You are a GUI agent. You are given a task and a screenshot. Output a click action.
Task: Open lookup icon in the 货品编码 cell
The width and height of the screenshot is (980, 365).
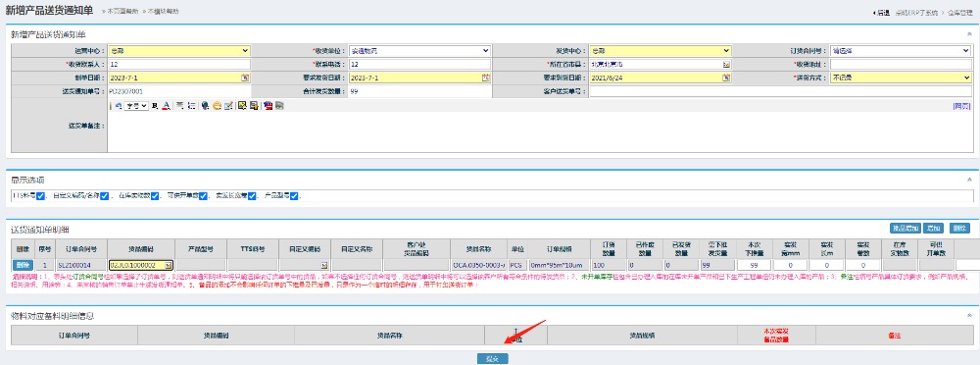point(169,265)
